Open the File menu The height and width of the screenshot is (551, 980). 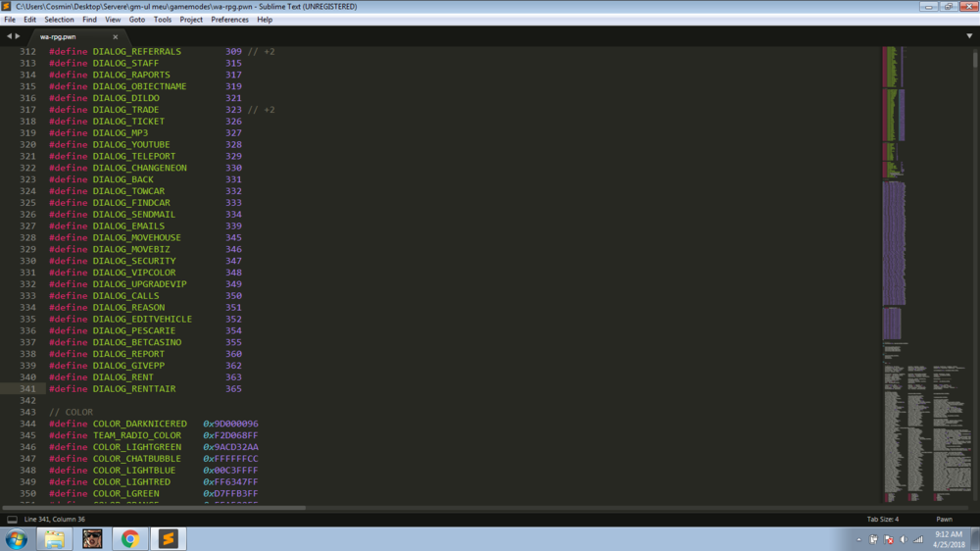(x=10, y=20)
